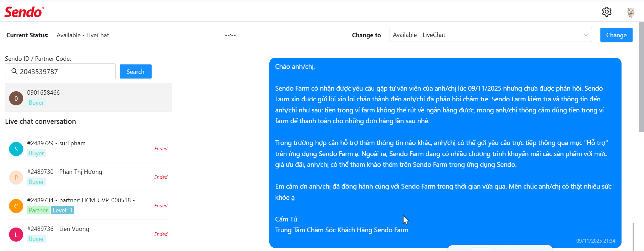Click the Sendo logo
This screenshot has width=644, height=251.
pyautogui.click(x=24, y=12)
